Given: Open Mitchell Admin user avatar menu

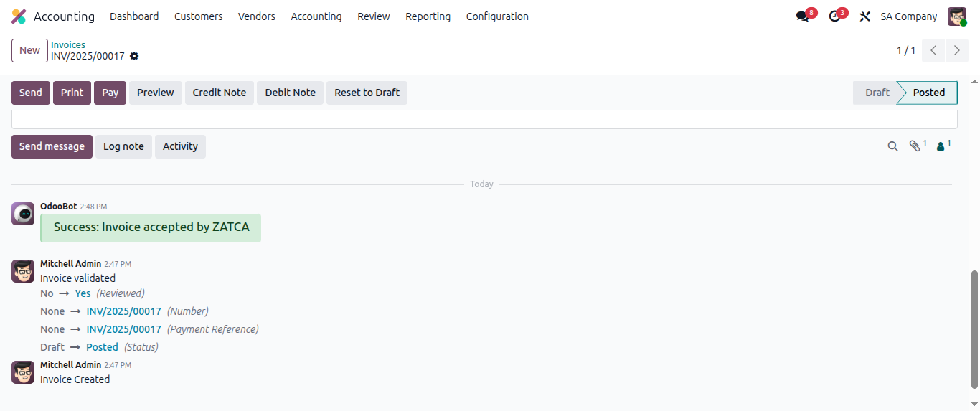Looking at the screenshot, I should coord(957,16).
